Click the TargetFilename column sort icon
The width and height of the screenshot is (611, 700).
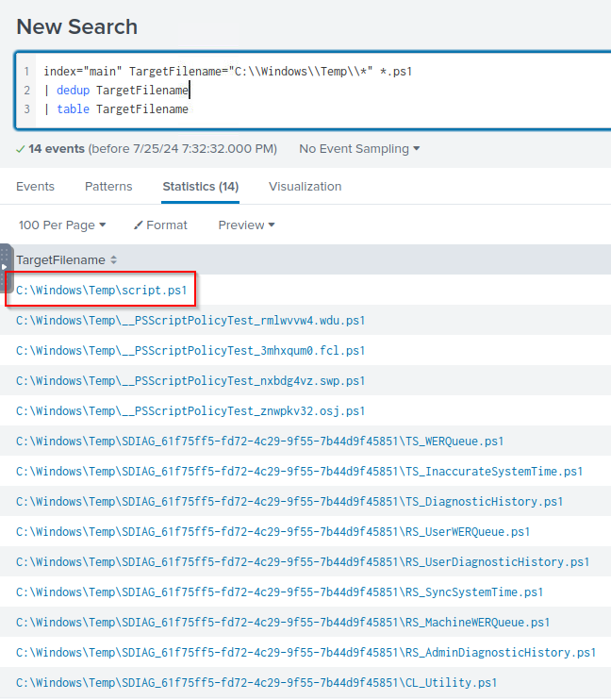tap(114, 259)
